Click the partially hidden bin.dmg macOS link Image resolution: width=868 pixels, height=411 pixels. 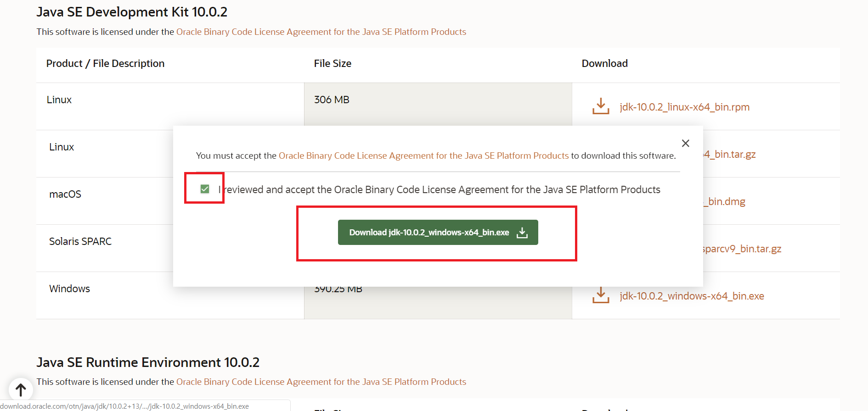(724, 201)
